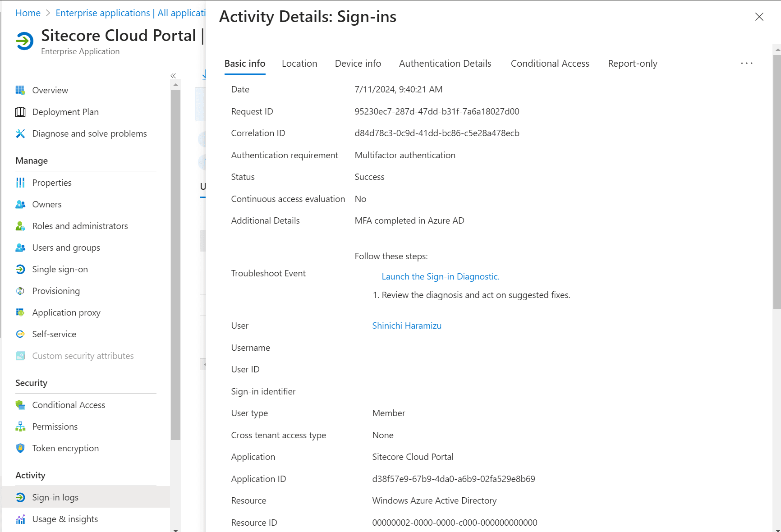Launch the Sign-in Diagnostic link

[440, 276]
